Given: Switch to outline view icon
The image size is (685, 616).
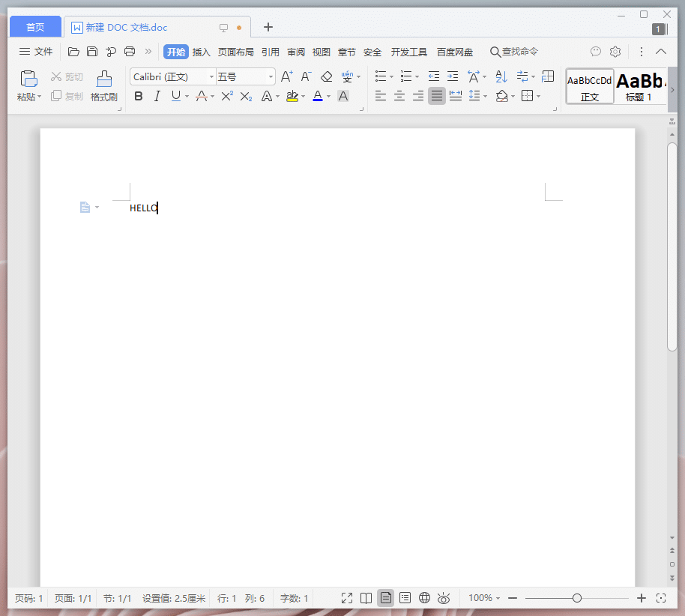Looking at the screenshot, I should 405,598.
